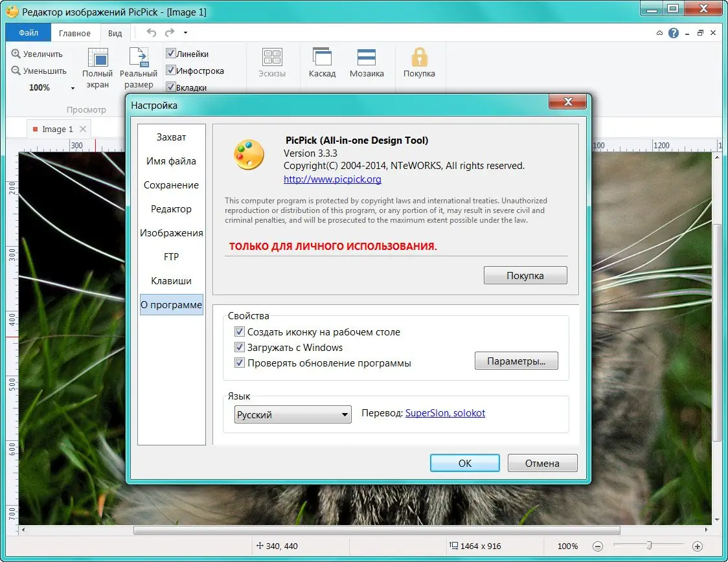Open Thumbnails (Эскизы) view
Image resolution: width=728 pixels, height=562 pixels.
[x=272, y=63]
